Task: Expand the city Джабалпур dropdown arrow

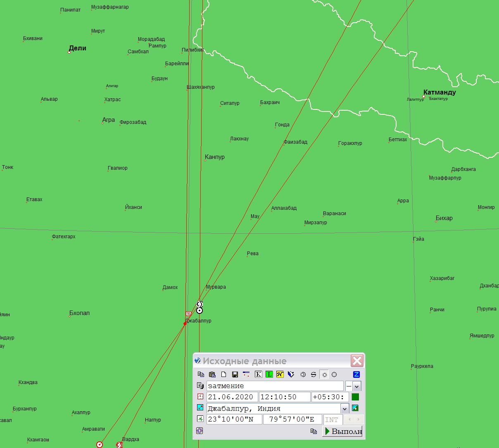Action: coord(345,409)
